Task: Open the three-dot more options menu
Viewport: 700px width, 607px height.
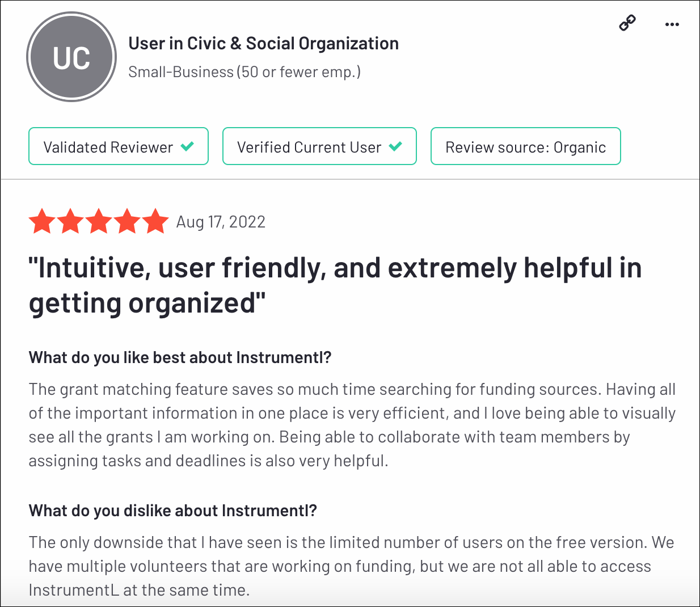Action: point(672,24)
